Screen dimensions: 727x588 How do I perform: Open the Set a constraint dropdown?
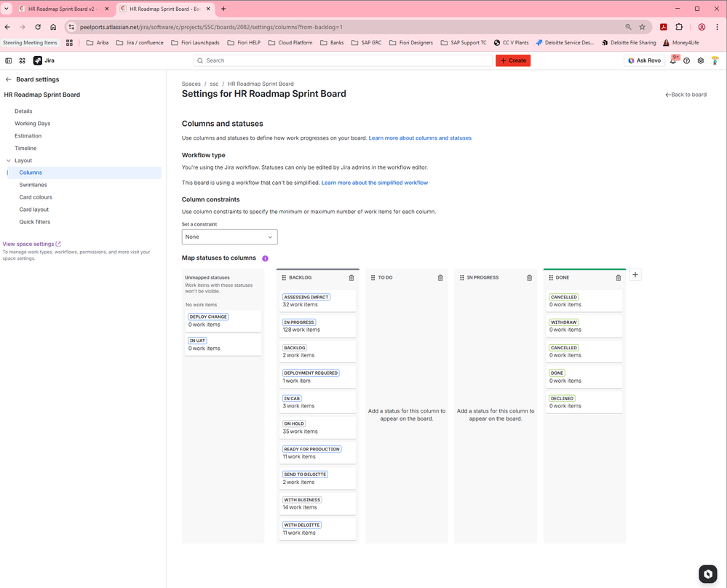pyautogui.click(x=229, y=237)
